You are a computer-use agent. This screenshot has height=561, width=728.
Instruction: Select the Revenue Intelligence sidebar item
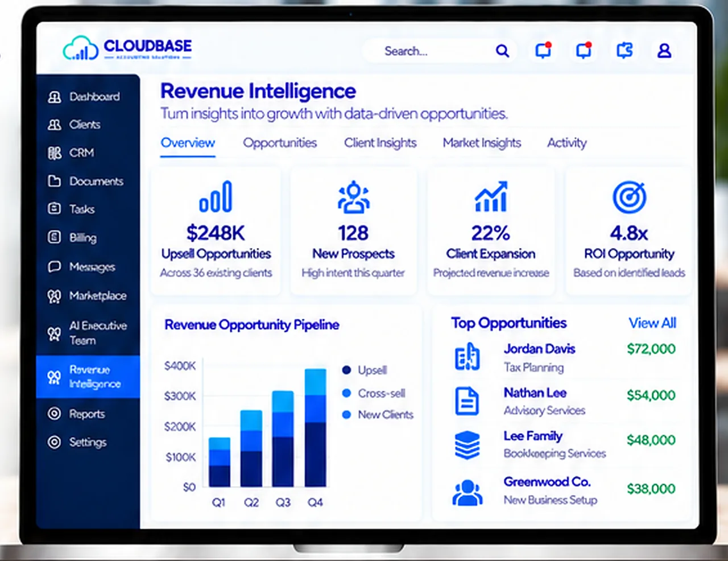[x=88, y=377]
